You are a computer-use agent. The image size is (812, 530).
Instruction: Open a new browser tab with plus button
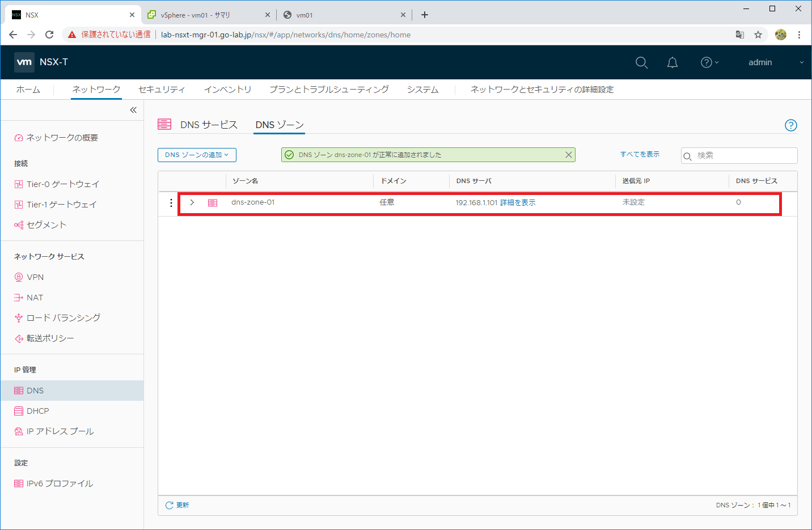tap(425, 15)
